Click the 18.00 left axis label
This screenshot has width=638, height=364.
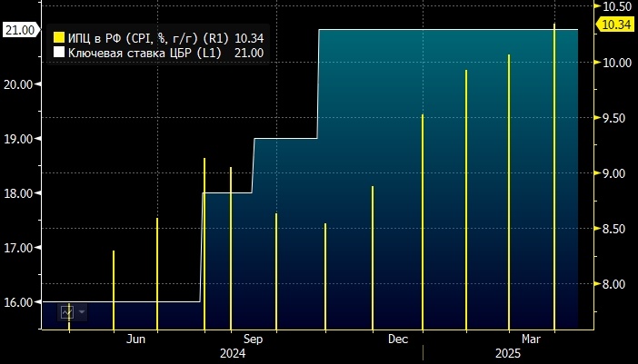click(18, 193)
